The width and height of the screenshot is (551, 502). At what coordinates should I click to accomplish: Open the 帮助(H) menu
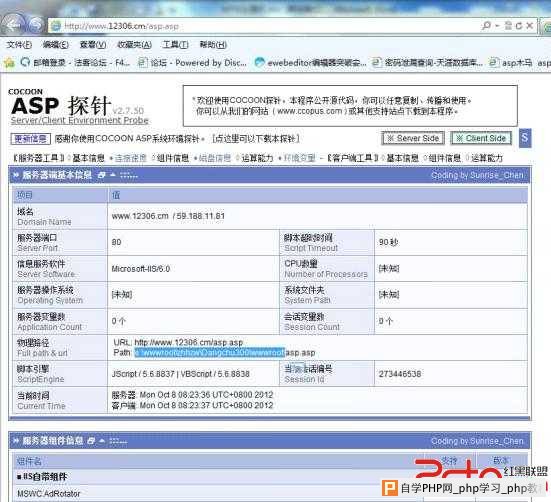coord(213,45)
